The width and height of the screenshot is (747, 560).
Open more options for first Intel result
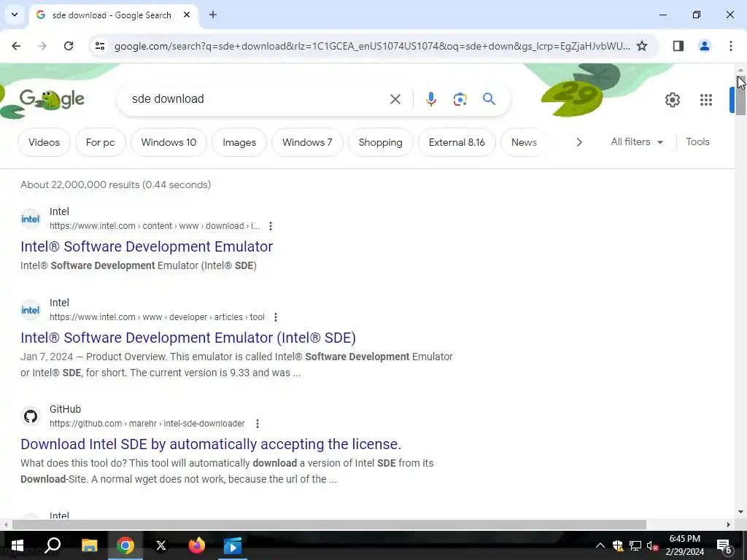pos(271,226)
